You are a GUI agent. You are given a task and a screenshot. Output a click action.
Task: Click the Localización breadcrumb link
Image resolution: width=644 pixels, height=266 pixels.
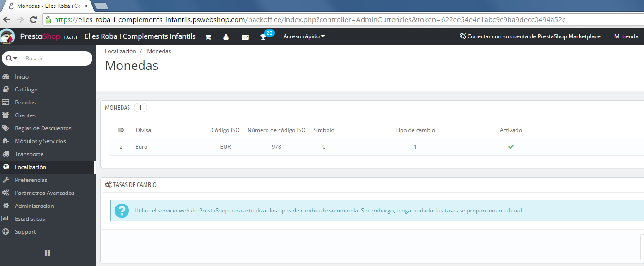point(121,51)
